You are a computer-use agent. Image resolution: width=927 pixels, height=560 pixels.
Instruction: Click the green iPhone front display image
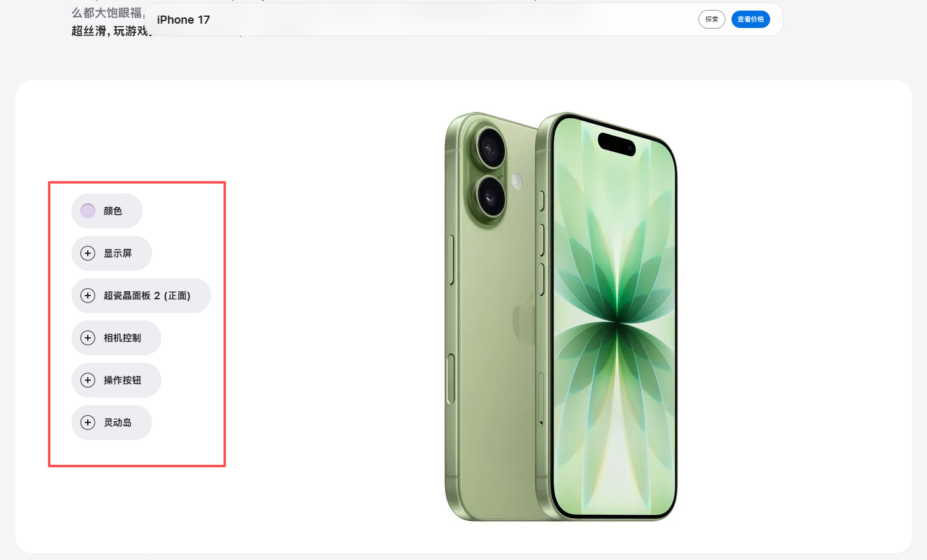click(x=613, y=317)
